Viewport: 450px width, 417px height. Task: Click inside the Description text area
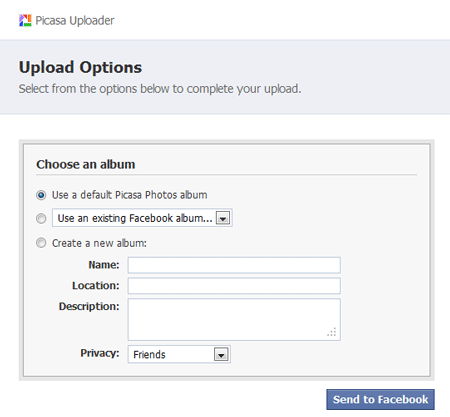pos(234,319)
